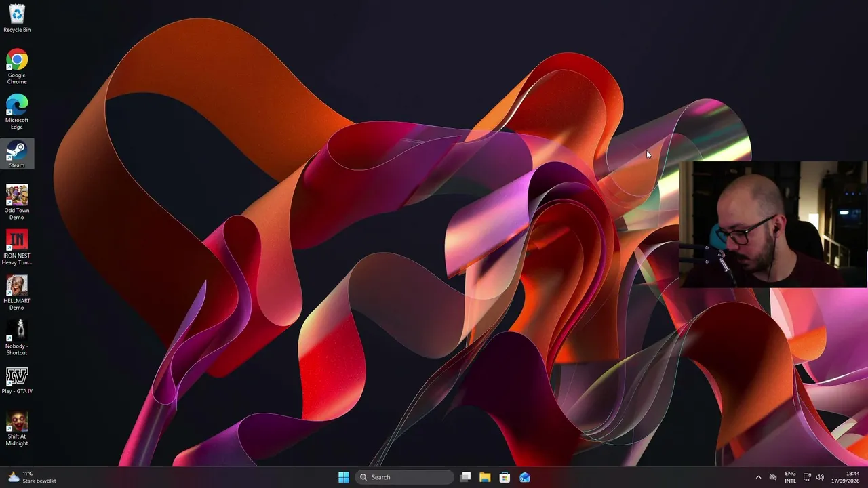The height and width of the screenshot is (488, 868).
Task: Open Microsoft Store from the taskbar
Action: click(x=505, y=477)
